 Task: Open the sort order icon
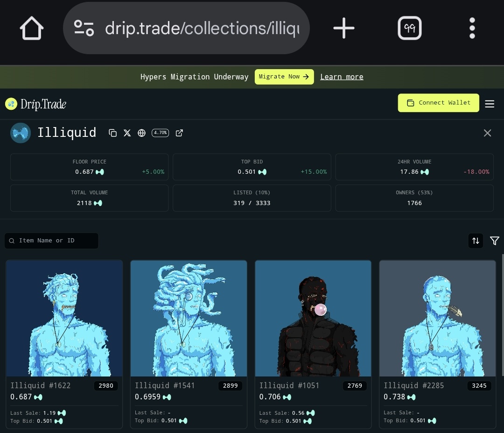476,241
